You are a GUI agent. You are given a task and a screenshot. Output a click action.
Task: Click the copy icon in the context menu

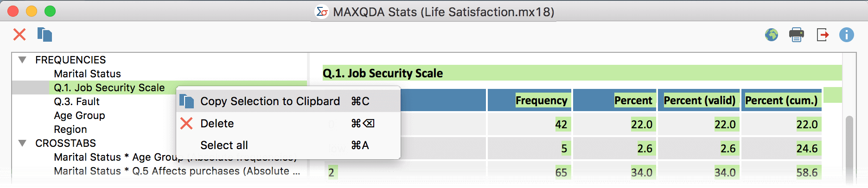(x=186, y=101)
